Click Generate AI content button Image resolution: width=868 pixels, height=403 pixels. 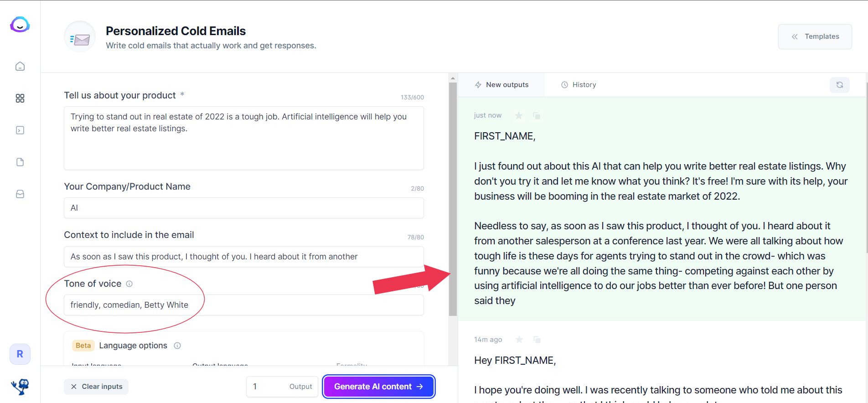click(x=379, y=387)
